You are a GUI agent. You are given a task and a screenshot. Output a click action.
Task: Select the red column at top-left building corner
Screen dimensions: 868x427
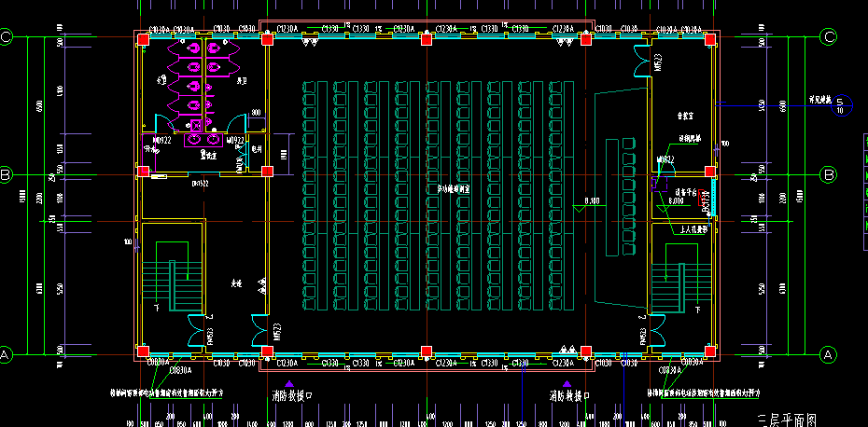click(x=144, y=39)
